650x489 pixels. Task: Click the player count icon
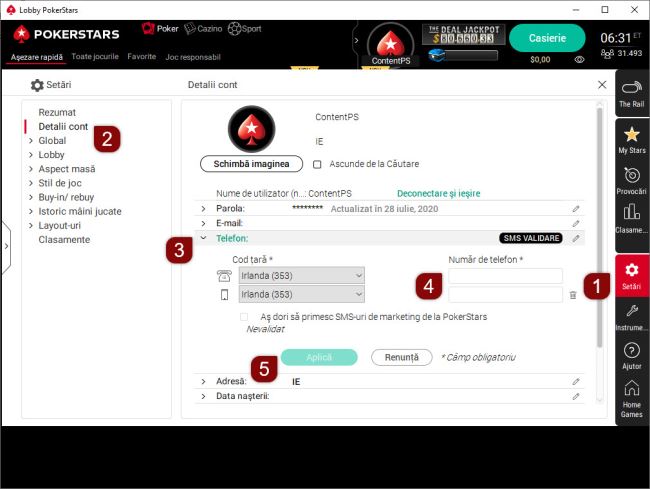607,53
